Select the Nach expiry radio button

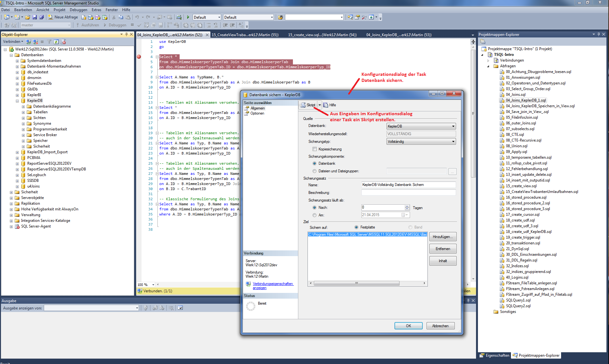click(314, 208)
